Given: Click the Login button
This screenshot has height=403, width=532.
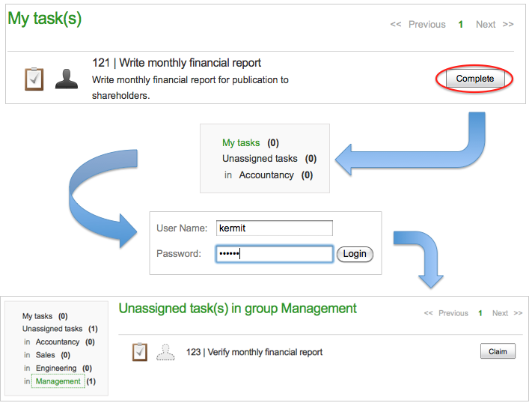Looking at the screenshot, I should pyautogui.click(x=355, y=254).
